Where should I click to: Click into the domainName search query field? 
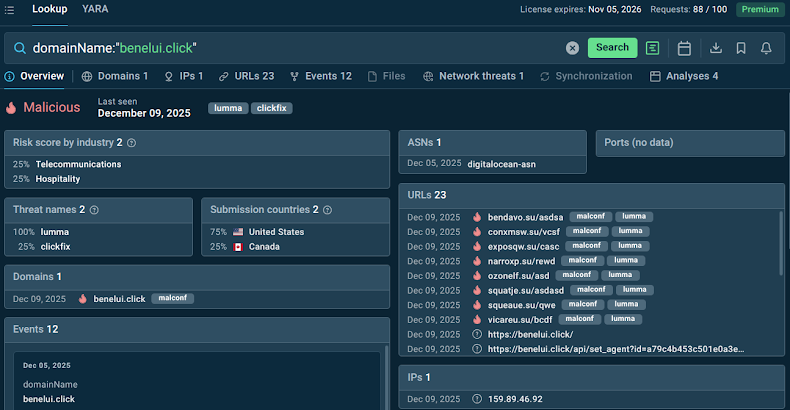tap(292, 48)
